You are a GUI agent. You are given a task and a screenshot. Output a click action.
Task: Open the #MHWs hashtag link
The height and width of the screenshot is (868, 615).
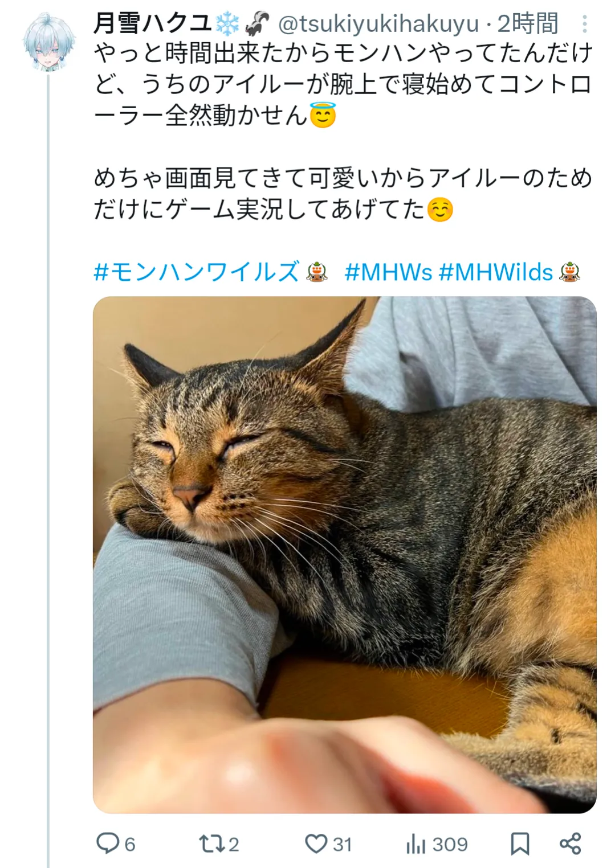point(388,272)
